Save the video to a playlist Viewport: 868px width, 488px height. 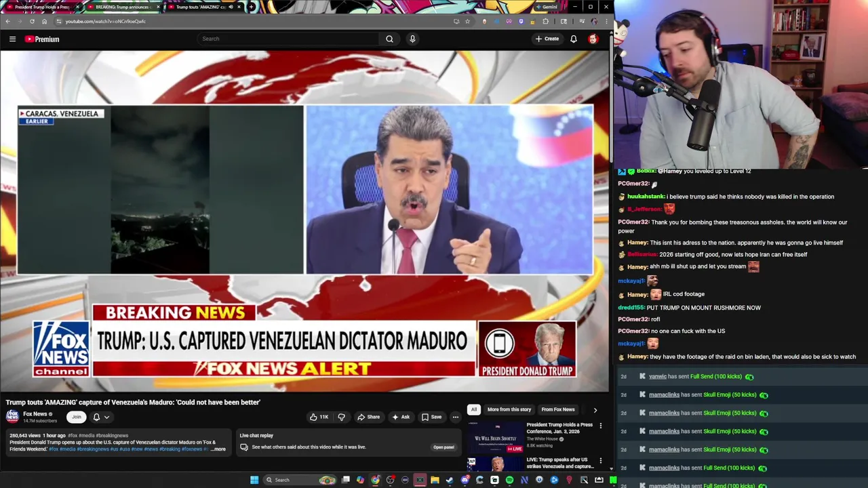pyautogui.click(x=431, y=417)
